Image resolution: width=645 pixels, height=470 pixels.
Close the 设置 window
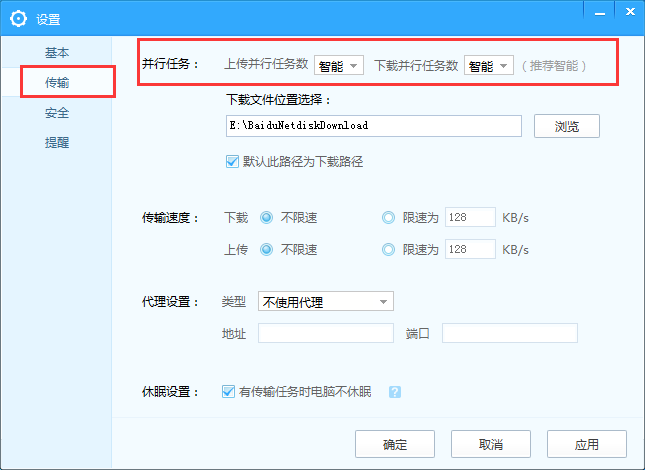click(x=630, y=12)
